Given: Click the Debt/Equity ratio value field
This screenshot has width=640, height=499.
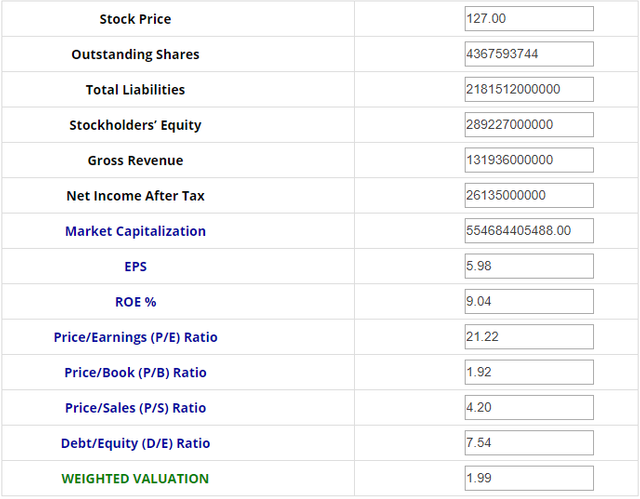Looking at the screenshot, I should tap(528, 443).
